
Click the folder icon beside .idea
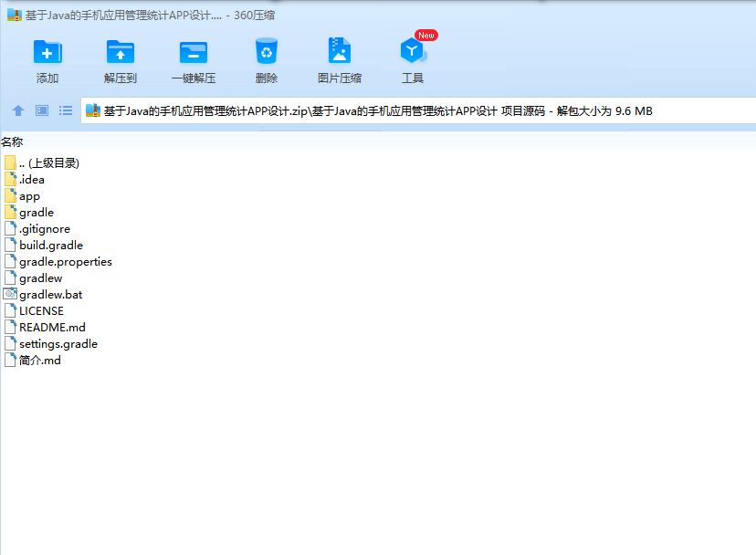[11, 179]
